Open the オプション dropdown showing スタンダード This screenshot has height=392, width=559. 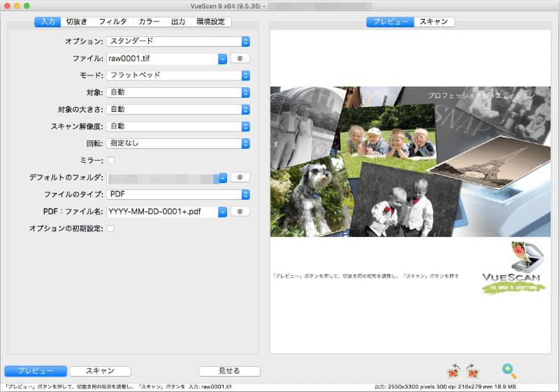[178, 41]
